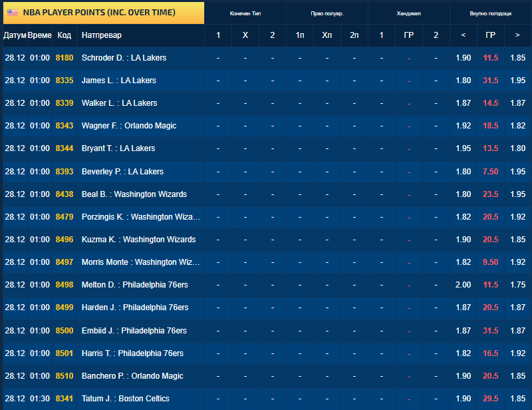The height and width of the screenshot is (410, 532).
Task: Click the 29.5 points line for Tatum J.
Action: click(x=491, y=399)
